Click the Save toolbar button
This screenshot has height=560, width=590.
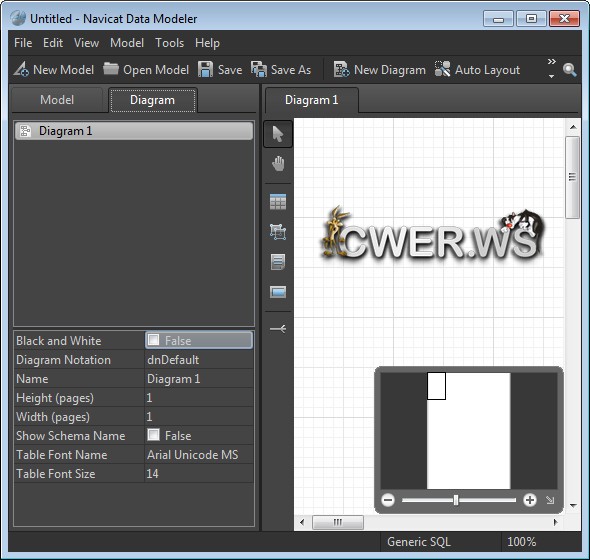(x=220, y=70)
